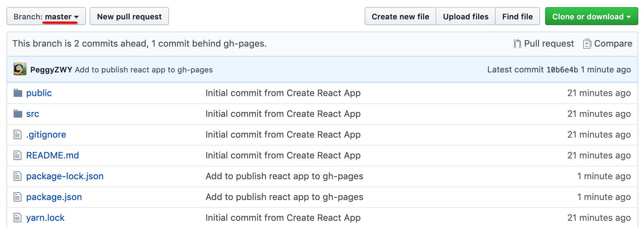Click the Compare diff icon
The width and height of the screenshot is (644, 233).
click(x=587, y=44)
